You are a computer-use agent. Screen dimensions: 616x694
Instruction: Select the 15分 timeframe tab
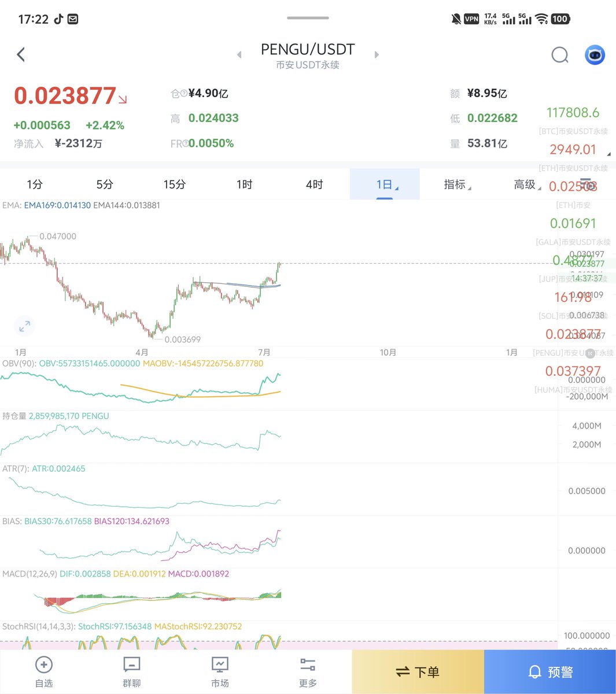174,184
